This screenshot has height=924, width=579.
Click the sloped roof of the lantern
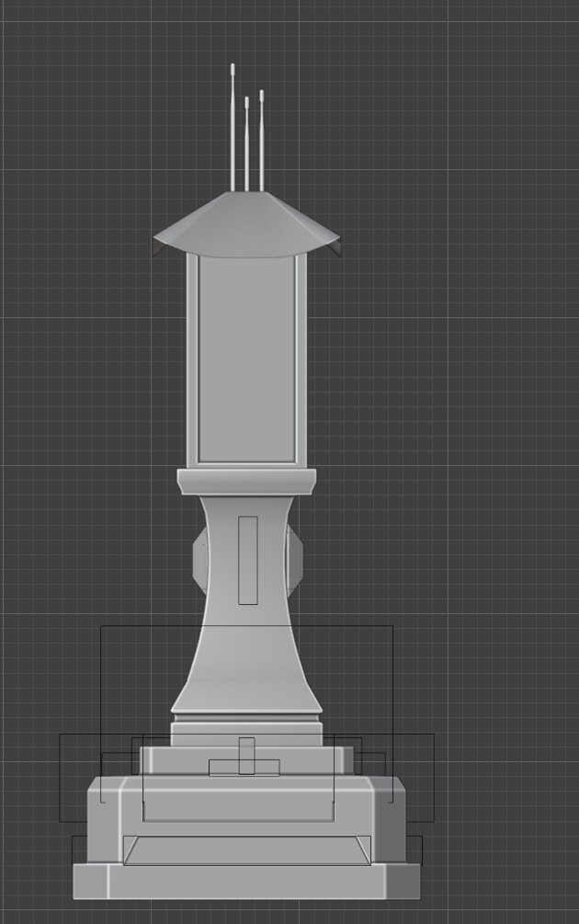click(246, 224)
